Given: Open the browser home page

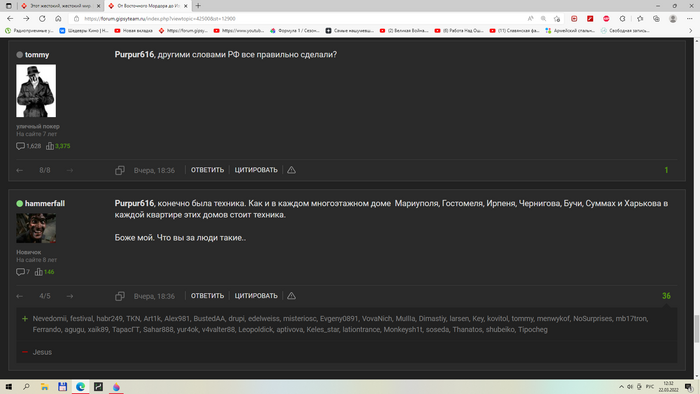Looking at the screenshot, I should click(x=58, y=19).
